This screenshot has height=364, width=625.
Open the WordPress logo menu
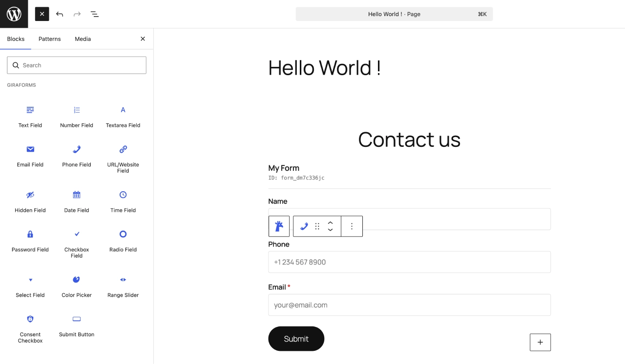[x=14, y=14]
